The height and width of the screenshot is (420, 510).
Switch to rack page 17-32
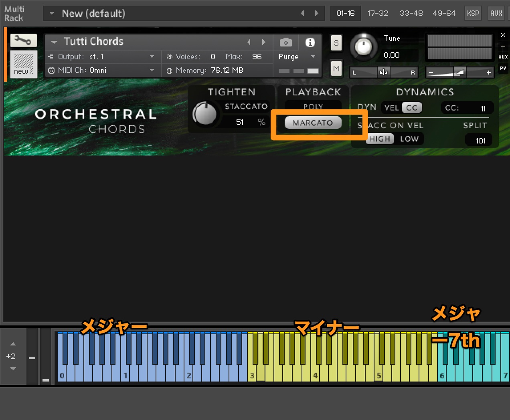point(378,13)
